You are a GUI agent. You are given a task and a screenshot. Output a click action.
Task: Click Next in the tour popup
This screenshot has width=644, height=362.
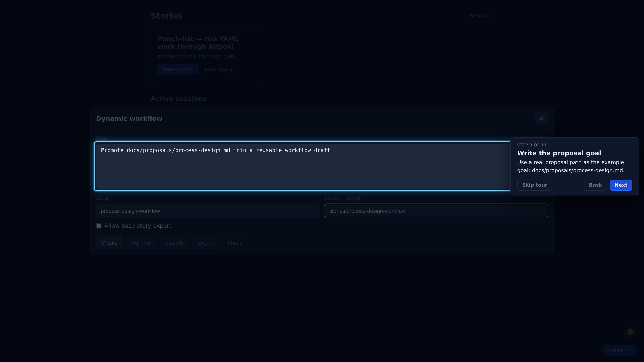[621, 185]
